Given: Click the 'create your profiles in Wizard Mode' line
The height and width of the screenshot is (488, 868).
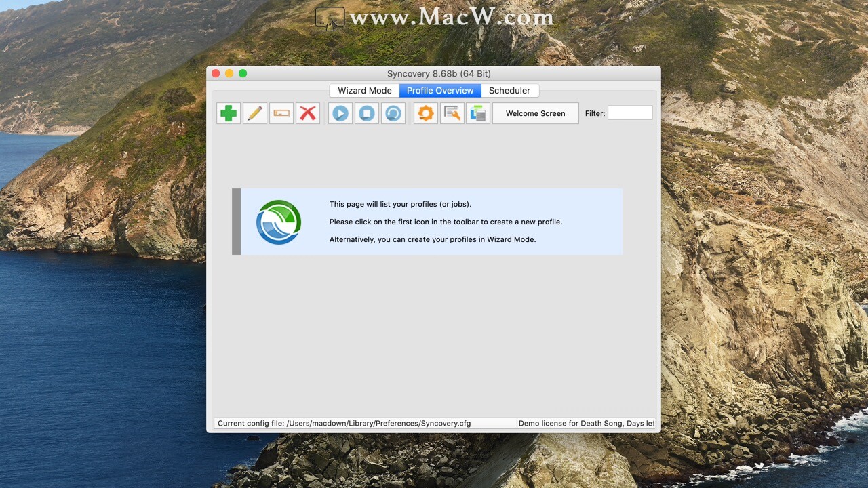Looking at the screenshot, I should [x=433, y=239].
